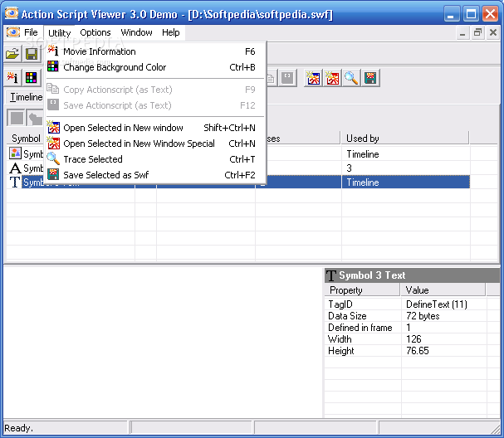Click the Property column header

(x=362, y=290)
